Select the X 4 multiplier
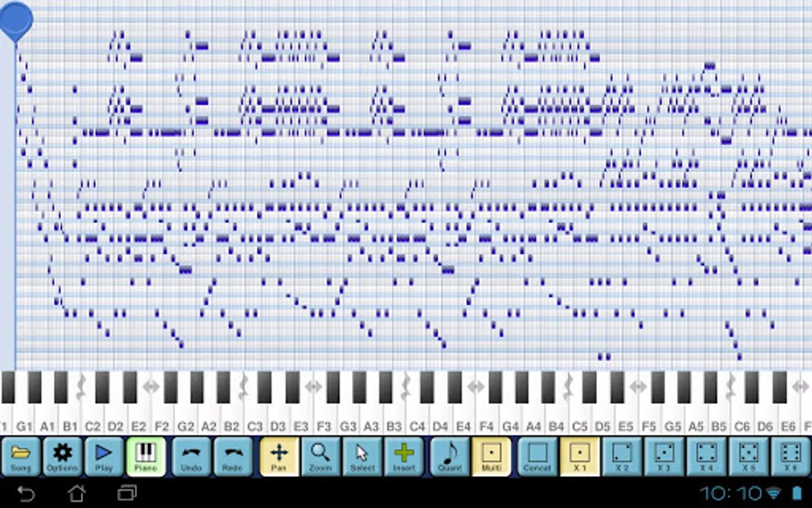The width and height of the screenshot is (812, 508). (707, 456)
